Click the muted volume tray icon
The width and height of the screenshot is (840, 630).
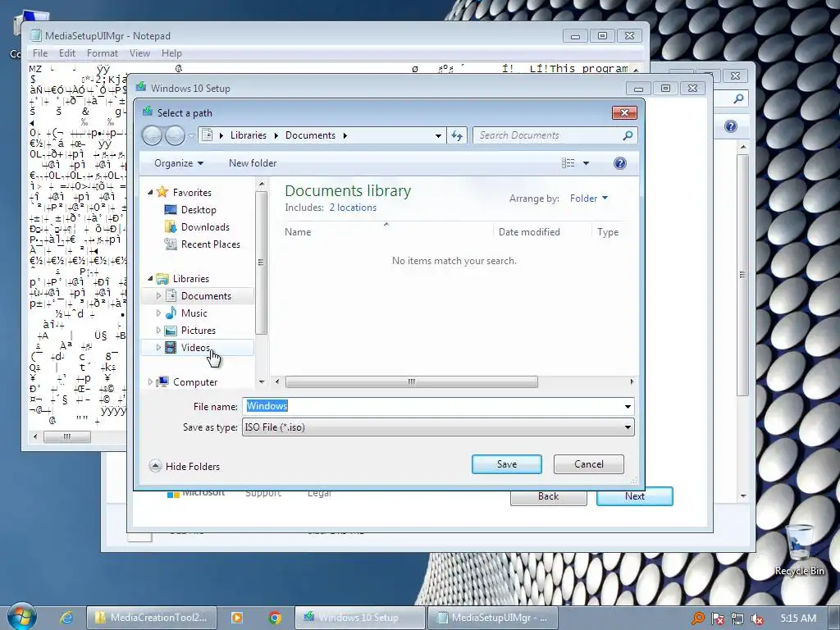(757, 619)
